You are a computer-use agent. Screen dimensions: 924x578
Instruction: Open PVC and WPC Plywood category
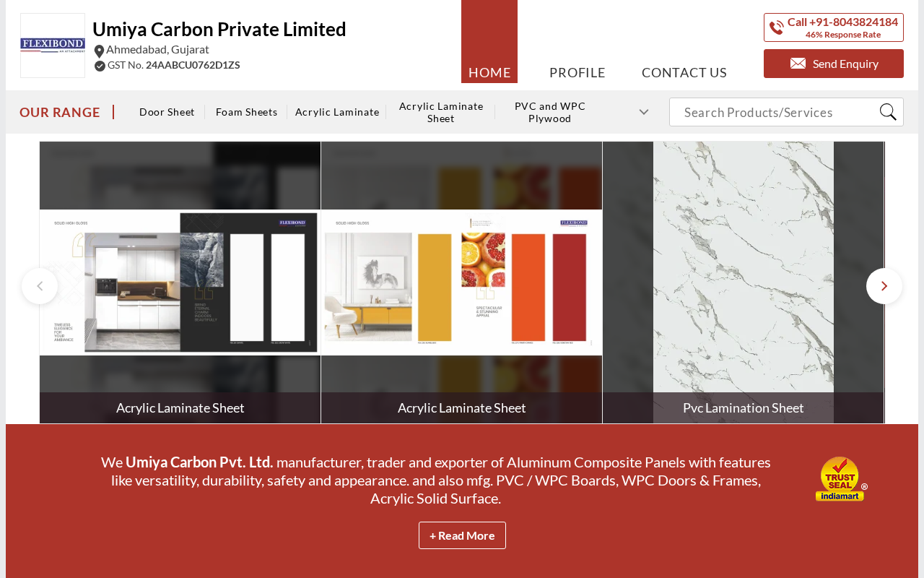coord(550,112)
